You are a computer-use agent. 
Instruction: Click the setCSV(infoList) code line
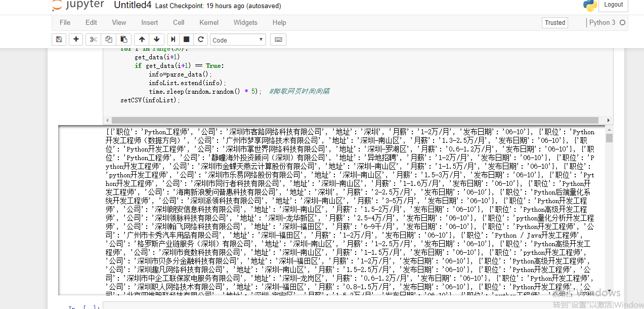point(150,100)
